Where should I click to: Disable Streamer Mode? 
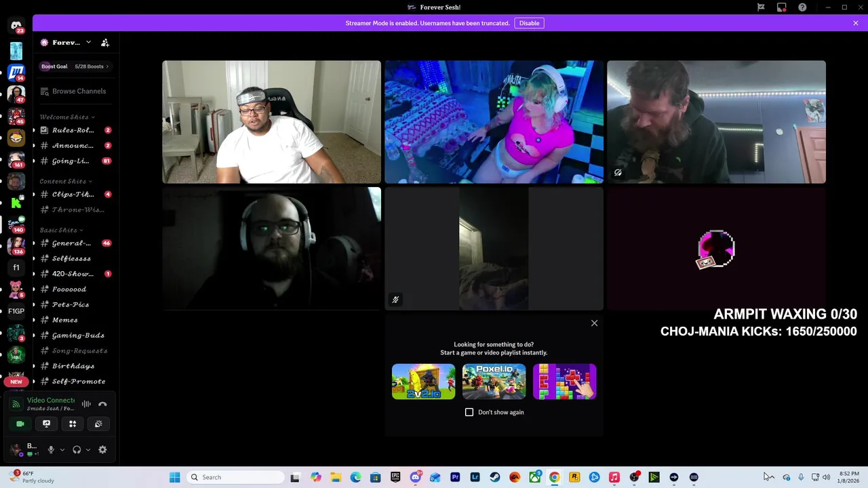tap(529, 23)
